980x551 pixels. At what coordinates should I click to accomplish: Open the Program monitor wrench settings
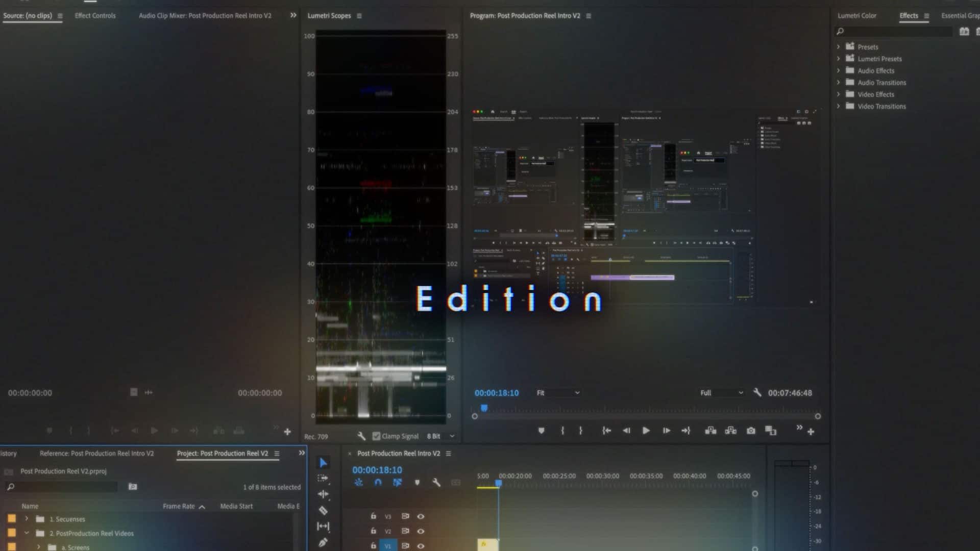point(757,392)
